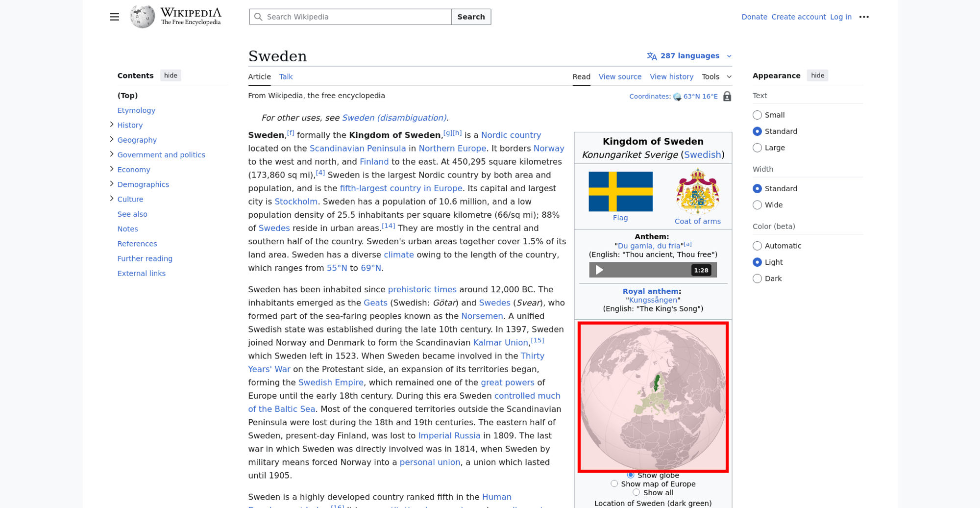The height and width of the screenshot is (508, 980).
Task: Choose the Wide width option
Action: 757,205
